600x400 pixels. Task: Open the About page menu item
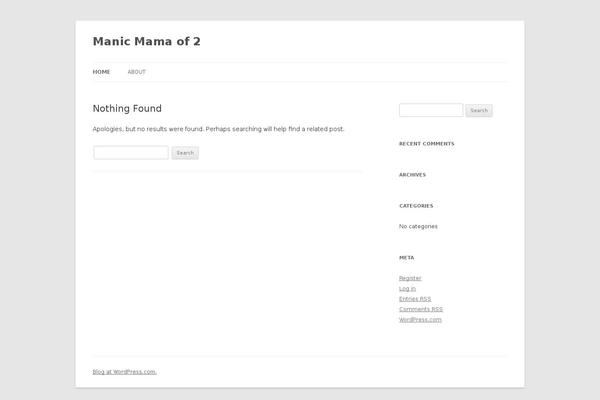click(x=137, y=72)
